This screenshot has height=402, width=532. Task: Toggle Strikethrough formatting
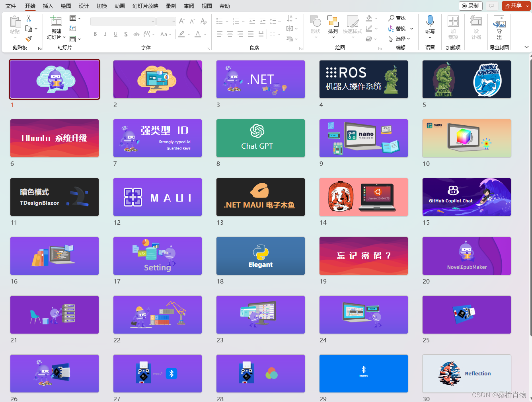(136, 34)
